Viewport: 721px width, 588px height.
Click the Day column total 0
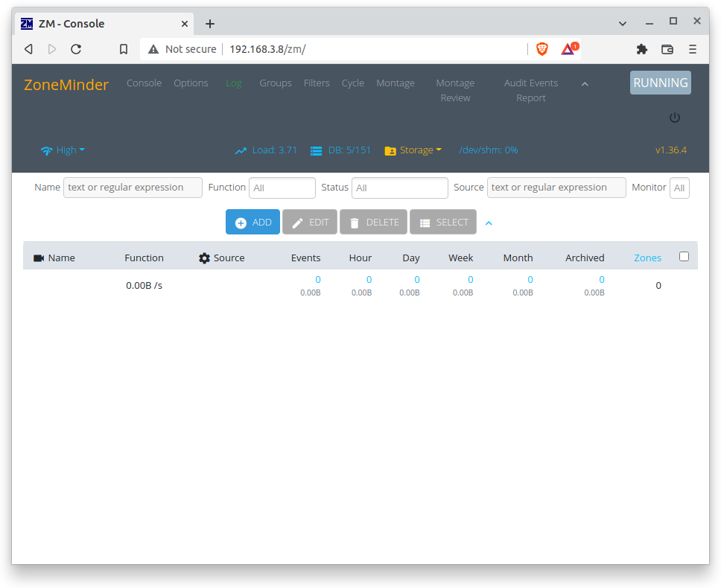click(417, 280)
